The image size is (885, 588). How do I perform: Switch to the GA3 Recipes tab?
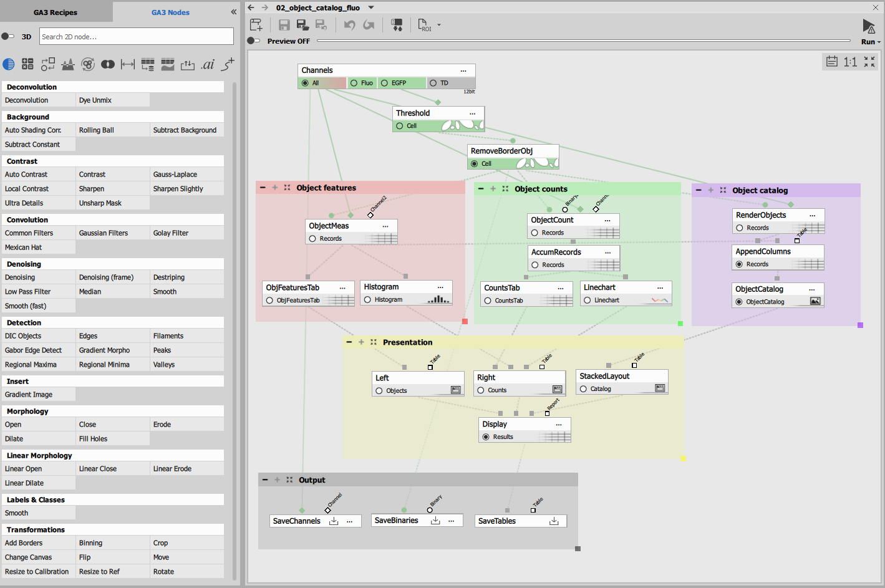pyautogui.click(x=56, y=11)
